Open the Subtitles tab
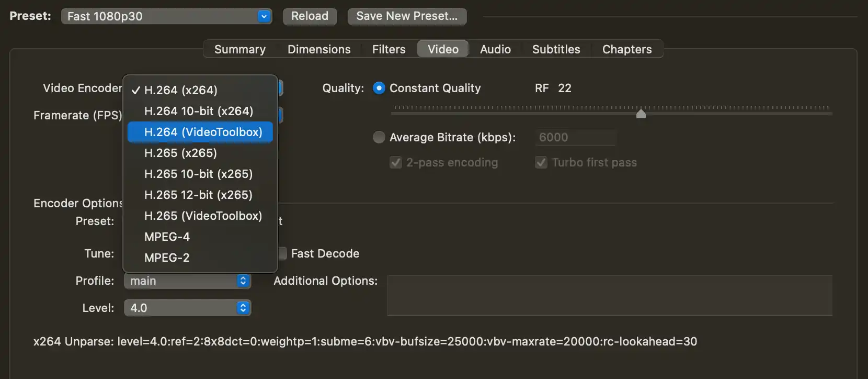Viewport: 868px width, 379px height. 556,49
